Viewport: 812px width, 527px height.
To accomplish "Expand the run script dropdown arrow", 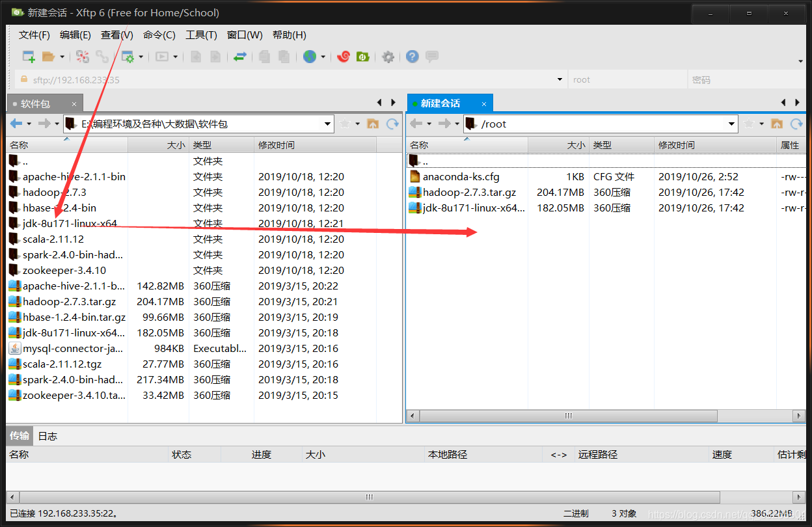I will click(x=176, y=57).
